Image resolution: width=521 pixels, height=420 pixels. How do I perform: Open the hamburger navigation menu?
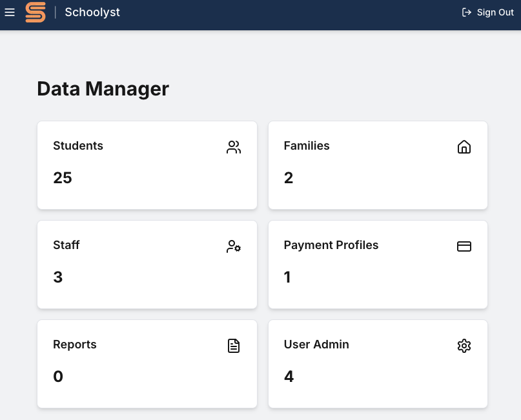10,12
